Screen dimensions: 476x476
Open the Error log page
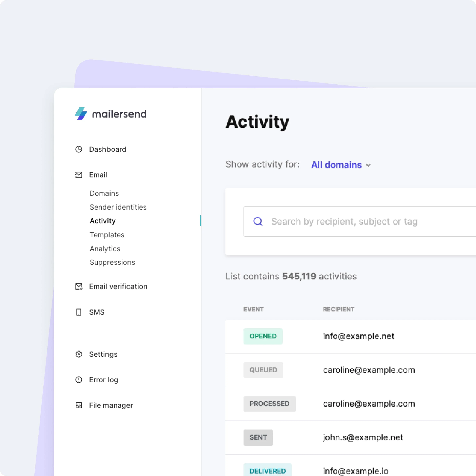[103, 380]
